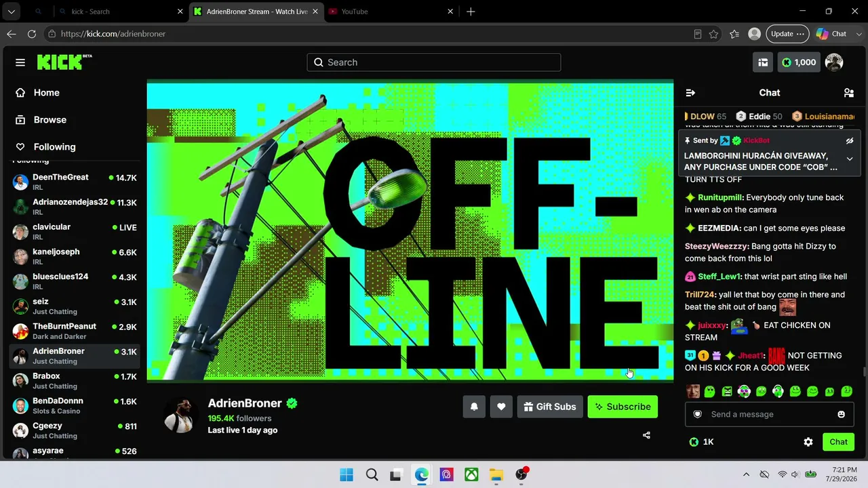Screen dimensions: 868x488
Task: Open TheBurntPeanut channel in sidebar
Action: pyautogui.click(x=75, y=331)
